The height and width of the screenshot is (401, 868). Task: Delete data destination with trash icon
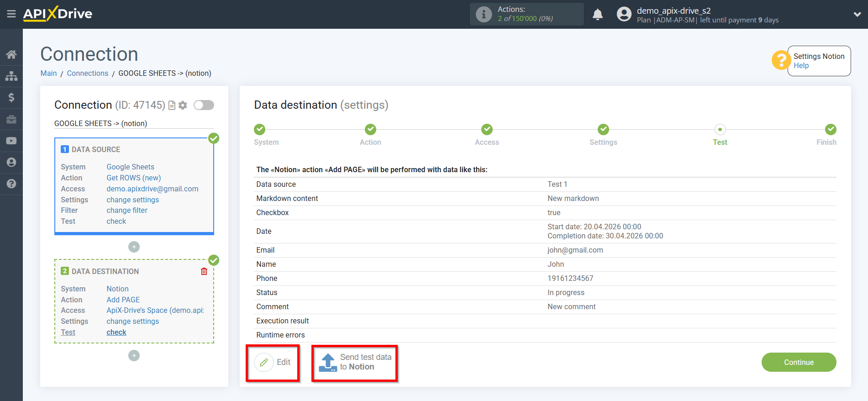coord(204,271)
